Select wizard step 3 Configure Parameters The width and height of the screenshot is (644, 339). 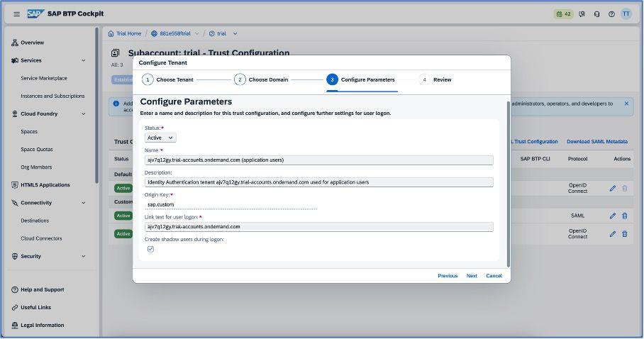pos(360,79)
